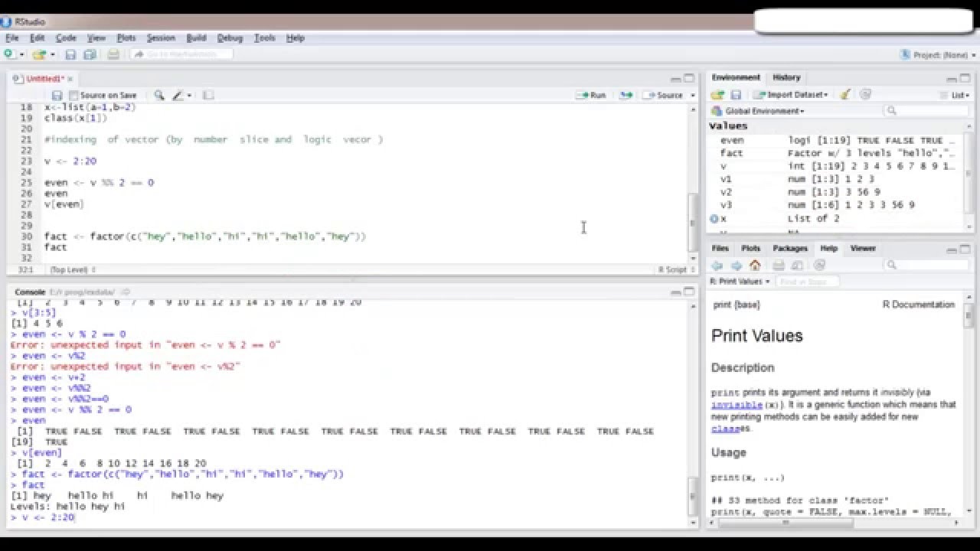Select the fact variable row in Environment

[x=836, y=153]
